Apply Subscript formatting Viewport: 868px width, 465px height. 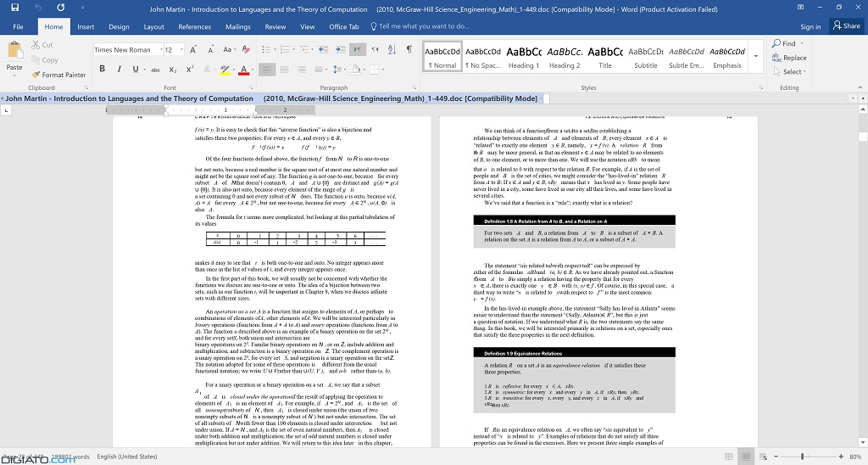click(x=173, y=70)
